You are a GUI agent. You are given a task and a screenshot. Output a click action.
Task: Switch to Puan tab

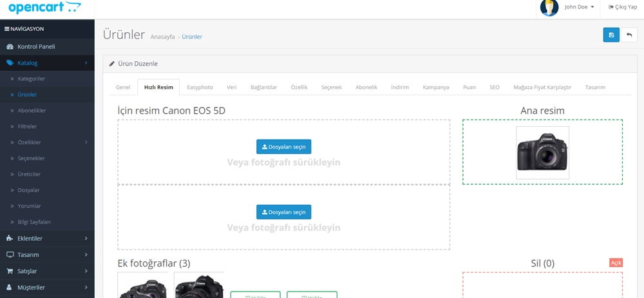[x=469, y=88]
